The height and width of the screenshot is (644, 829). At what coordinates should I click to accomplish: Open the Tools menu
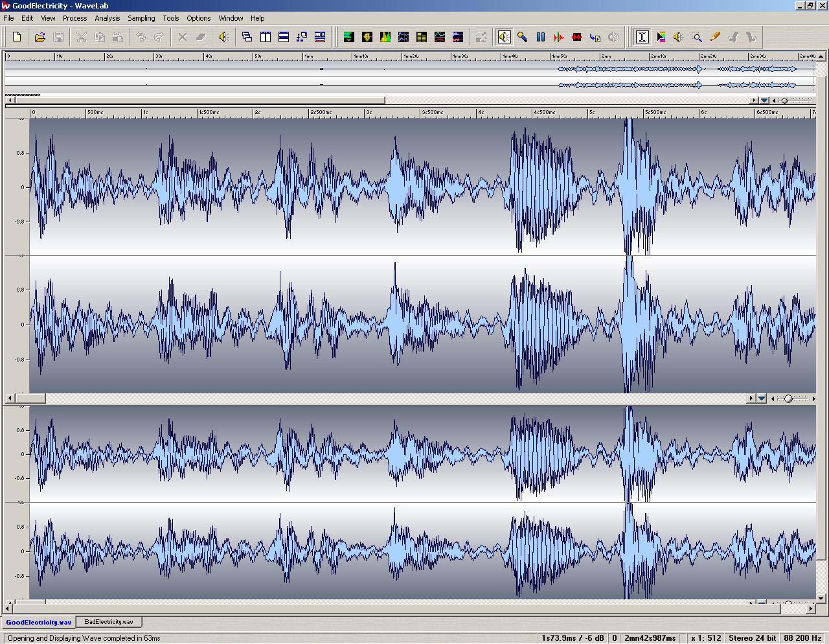point(171,18)
